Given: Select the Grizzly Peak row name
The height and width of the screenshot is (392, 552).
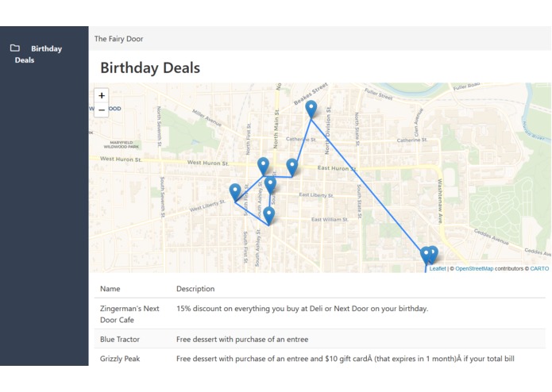Looking at the screenshot, I should pyautogui.click(x=120, y=359).
